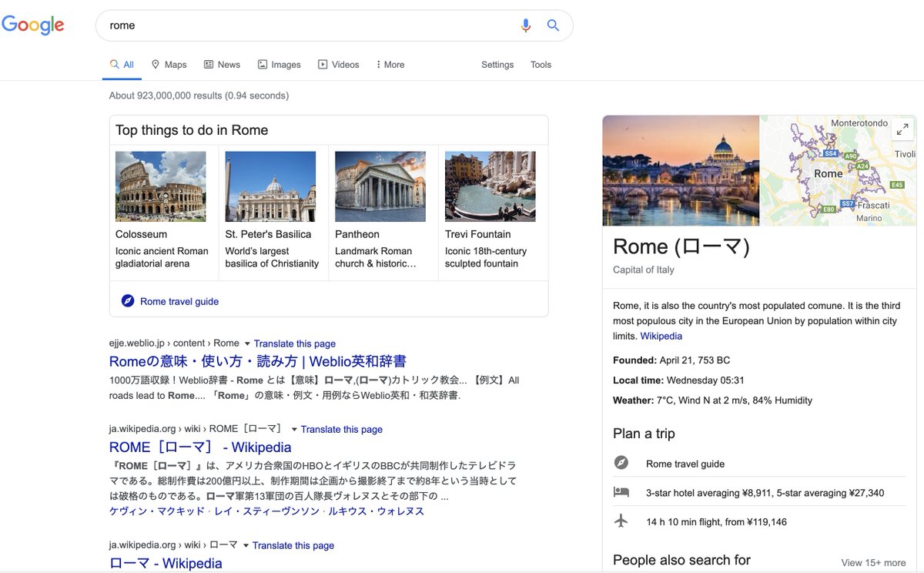This screenshot has height=573, width=924.
Task: Click the airplane flight icon
Action: pos(621,521)
